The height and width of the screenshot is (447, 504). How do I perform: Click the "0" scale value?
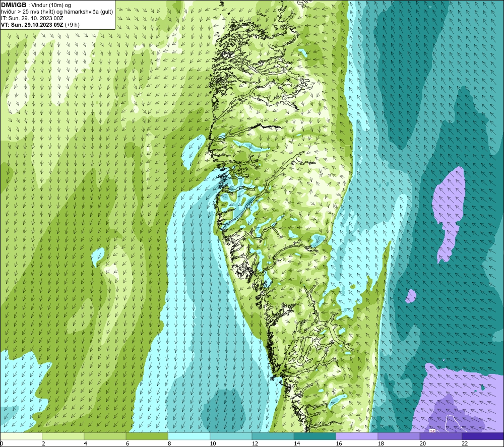pyautogui.click(x=2, y=443)
